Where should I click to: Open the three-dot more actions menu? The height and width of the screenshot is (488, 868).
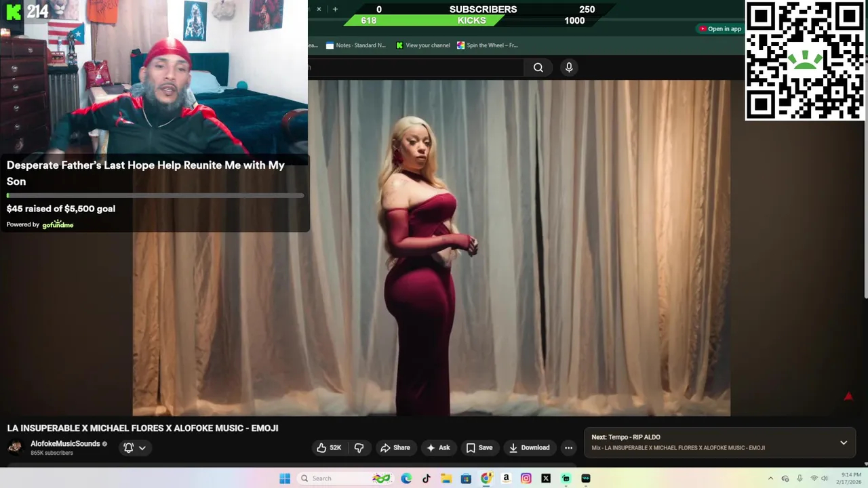568,447
